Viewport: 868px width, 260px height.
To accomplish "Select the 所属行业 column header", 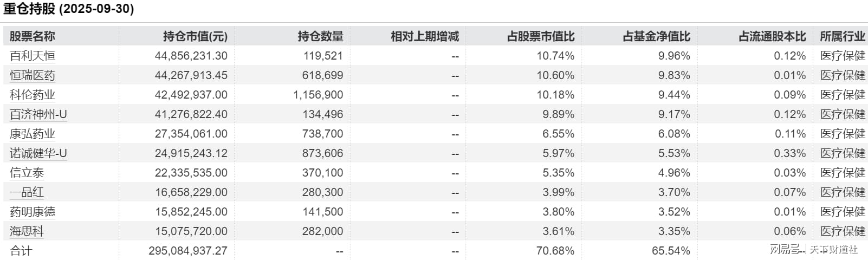I will (x=843, y=36).
